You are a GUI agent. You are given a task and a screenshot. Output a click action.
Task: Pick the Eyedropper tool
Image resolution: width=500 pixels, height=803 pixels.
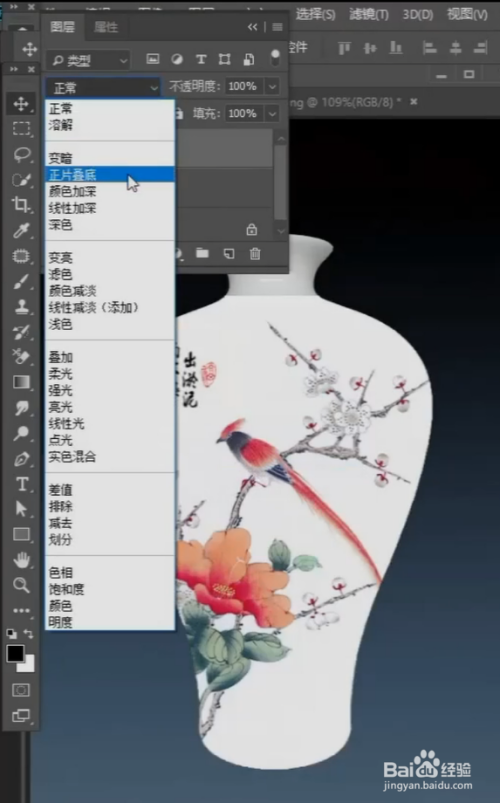point(22,230)
